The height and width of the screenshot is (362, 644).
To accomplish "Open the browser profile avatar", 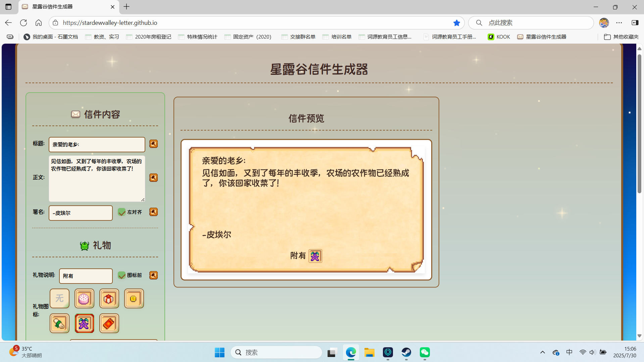I will tap(604, 23).
